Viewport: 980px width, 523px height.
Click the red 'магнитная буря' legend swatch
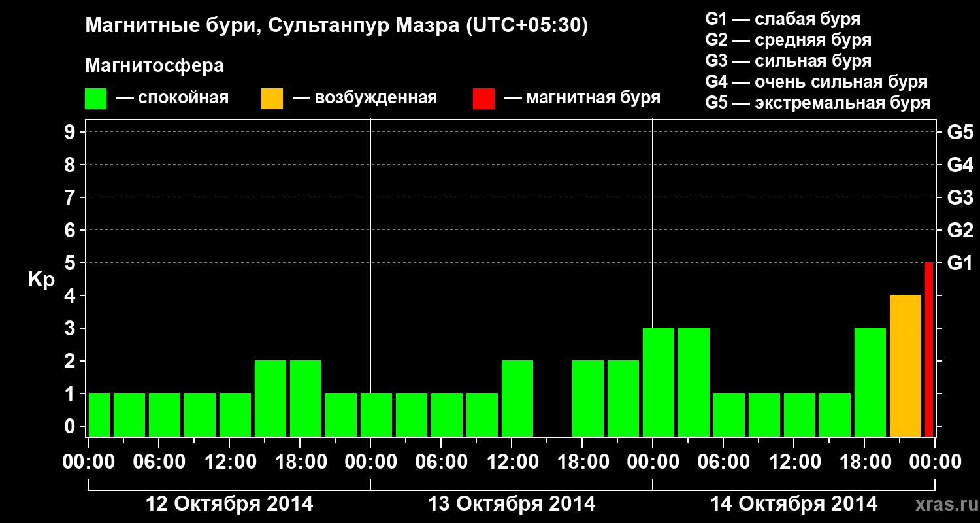(484, 99)
